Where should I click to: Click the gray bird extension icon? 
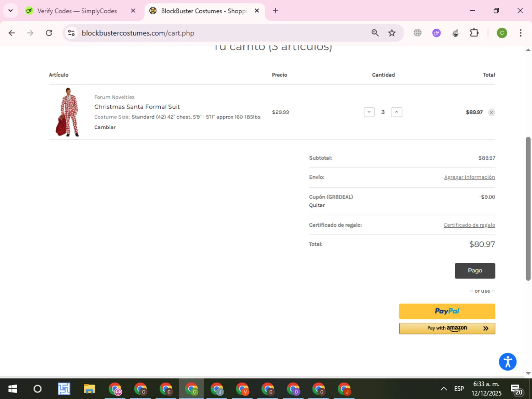pos(455,33)
